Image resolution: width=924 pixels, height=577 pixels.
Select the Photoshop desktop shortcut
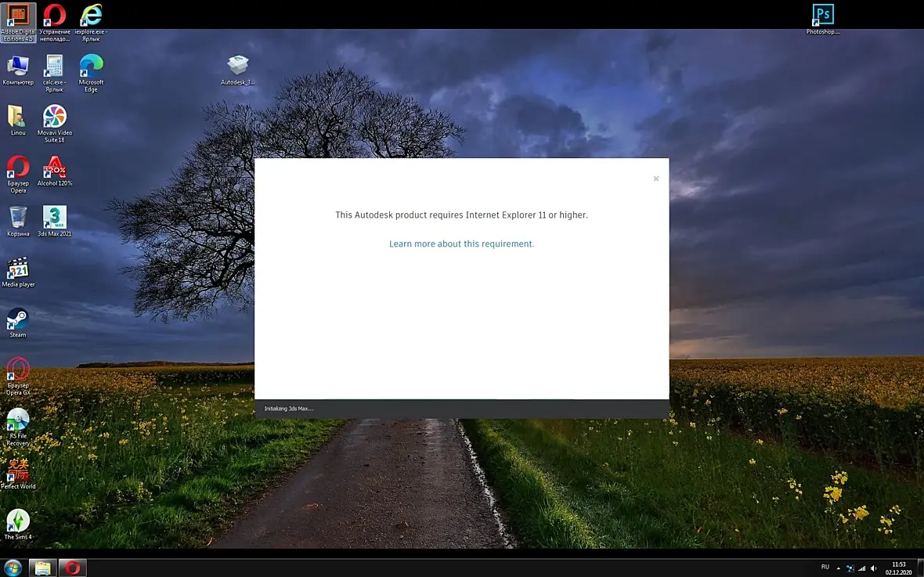[823, 19]
